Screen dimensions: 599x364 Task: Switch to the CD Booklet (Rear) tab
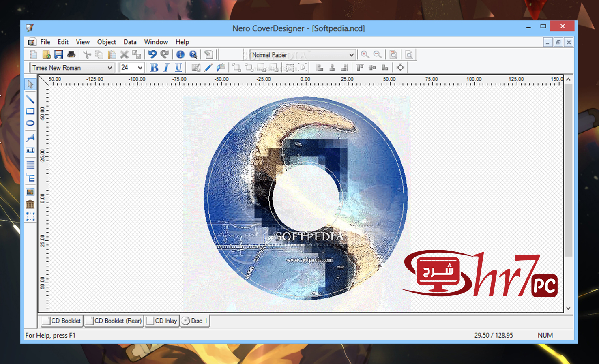tap(114, 321)
